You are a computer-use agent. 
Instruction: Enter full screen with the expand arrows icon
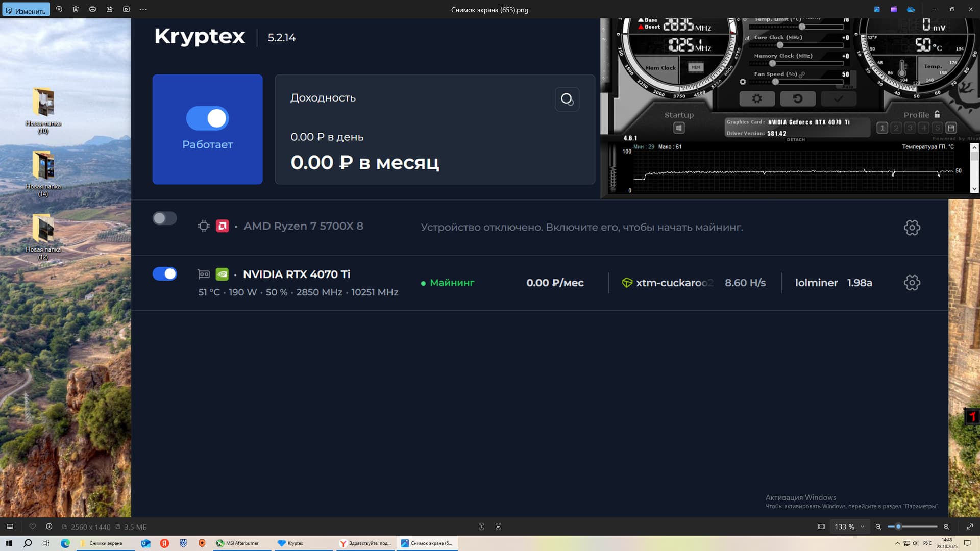click(x=970, y=527)
